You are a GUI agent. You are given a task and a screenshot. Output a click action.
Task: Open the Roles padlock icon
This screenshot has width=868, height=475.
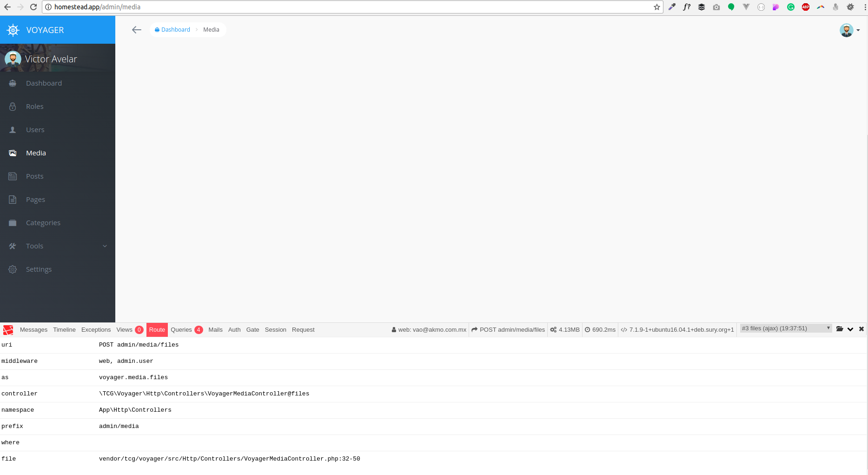tap(13, 106)
